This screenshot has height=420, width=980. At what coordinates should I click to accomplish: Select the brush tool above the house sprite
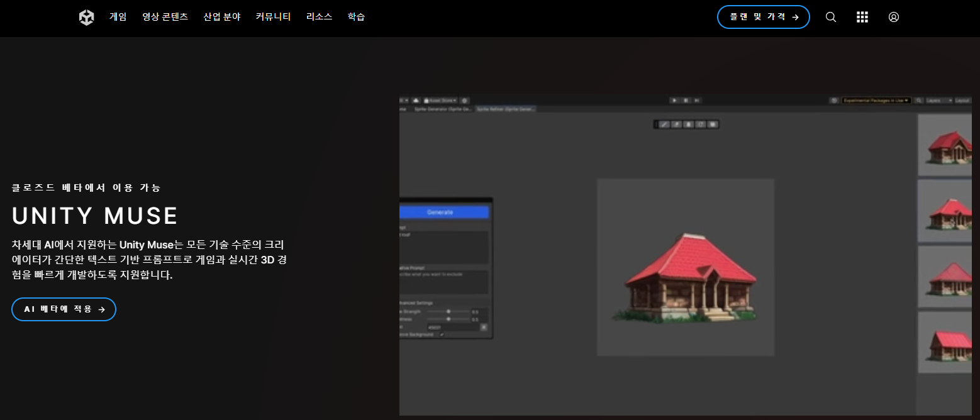[x=664, y=124]
